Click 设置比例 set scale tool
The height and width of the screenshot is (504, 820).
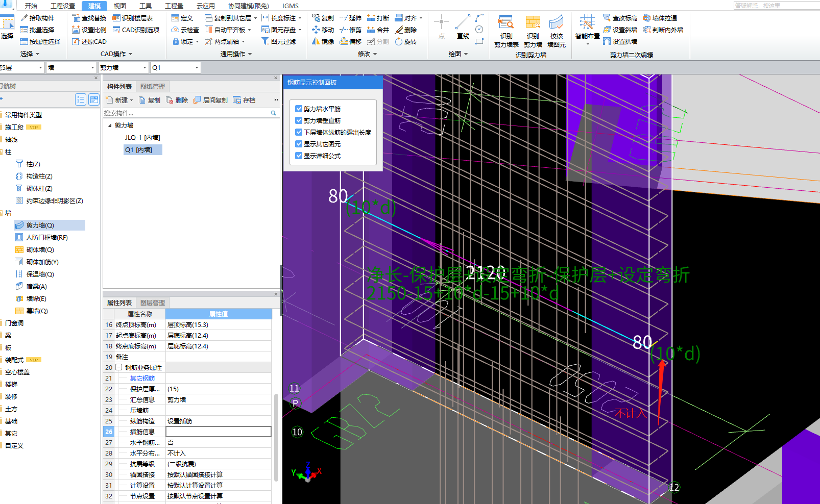tap(89, 30)
